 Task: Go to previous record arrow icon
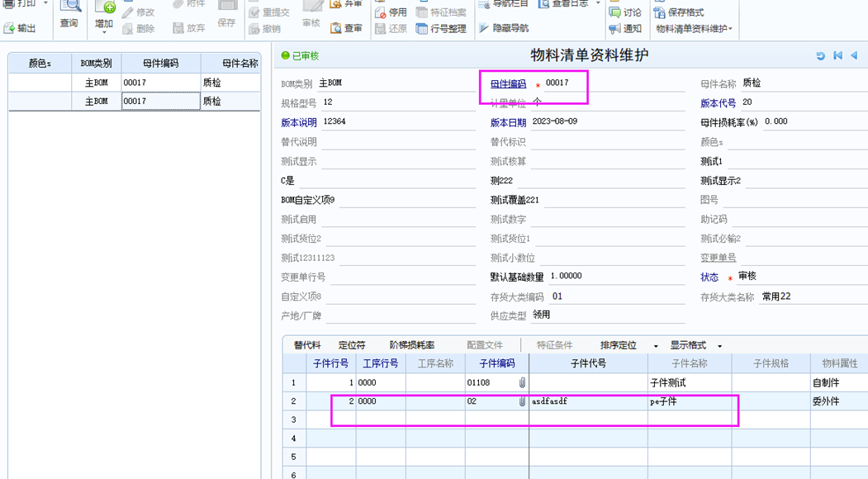pos(854,55)
